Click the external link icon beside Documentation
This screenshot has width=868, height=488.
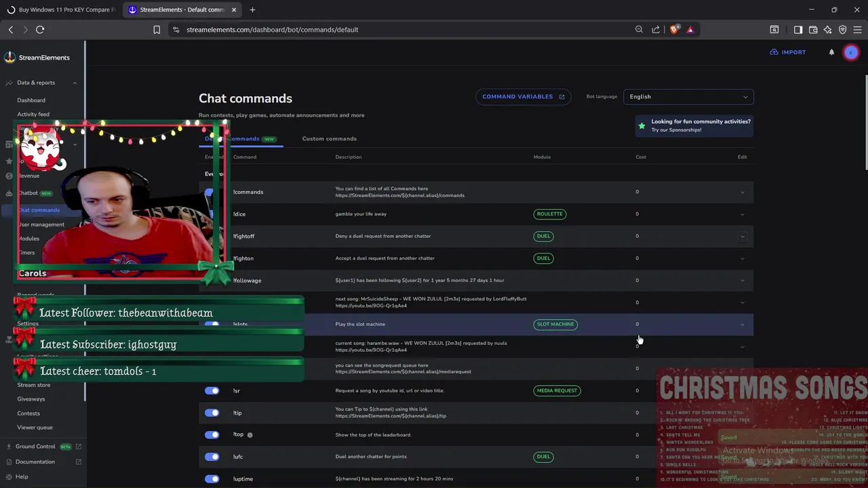tap(79, 462)
